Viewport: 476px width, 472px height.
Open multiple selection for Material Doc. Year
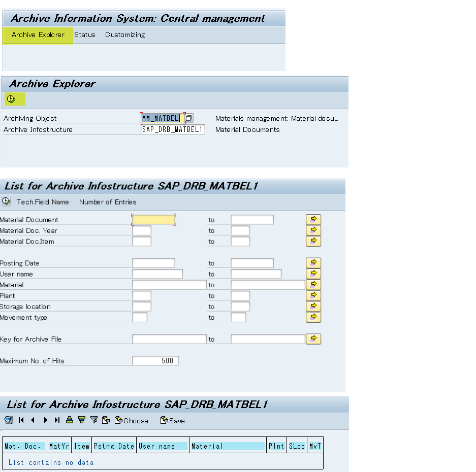[x=313, y=230]
